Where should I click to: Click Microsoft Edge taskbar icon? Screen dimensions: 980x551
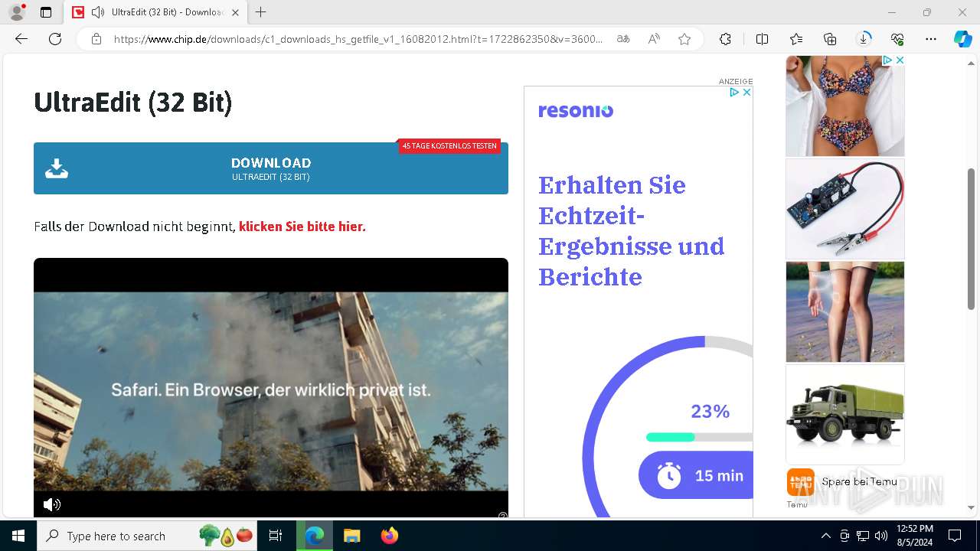click(315, 536)
